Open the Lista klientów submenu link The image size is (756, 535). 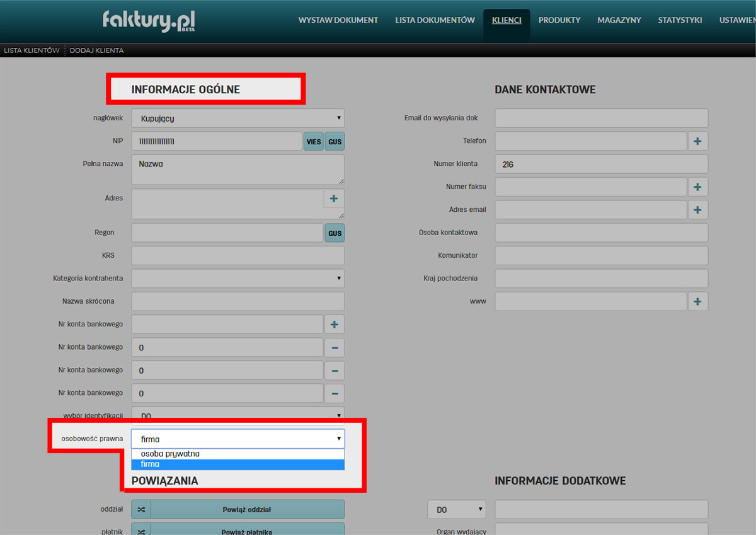coord(31,50)
